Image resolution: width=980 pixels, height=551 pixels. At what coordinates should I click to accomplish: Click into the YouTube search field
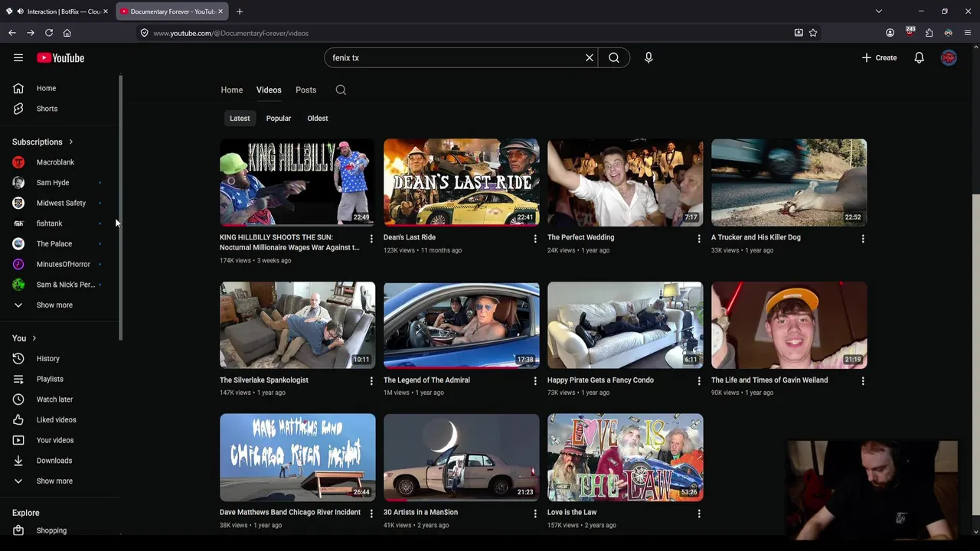[x=453, y=58]
